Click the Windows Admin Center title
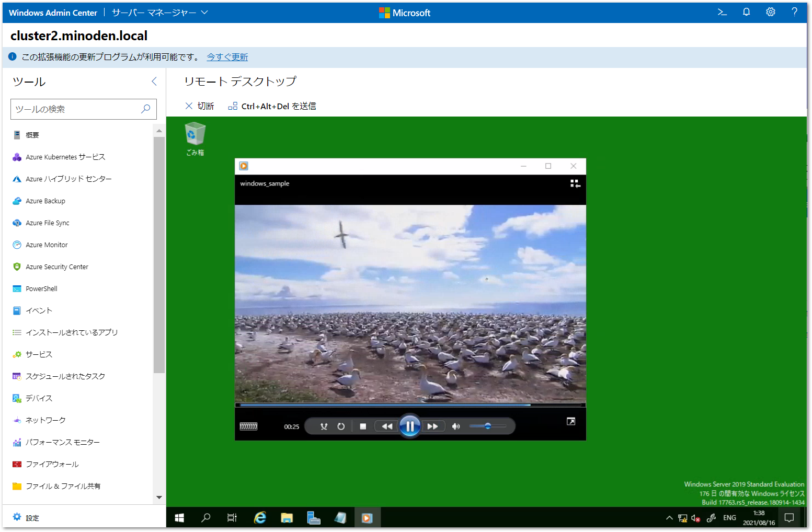 pos(53,13)
